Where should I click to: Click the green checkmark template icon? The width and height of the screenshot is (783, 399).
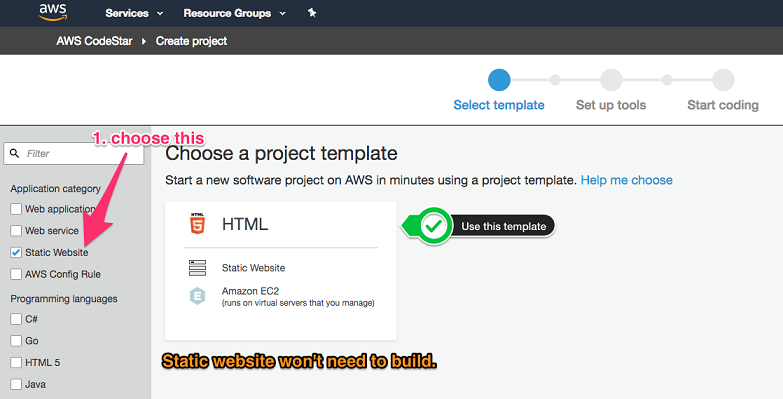click(x=433, y=226)
